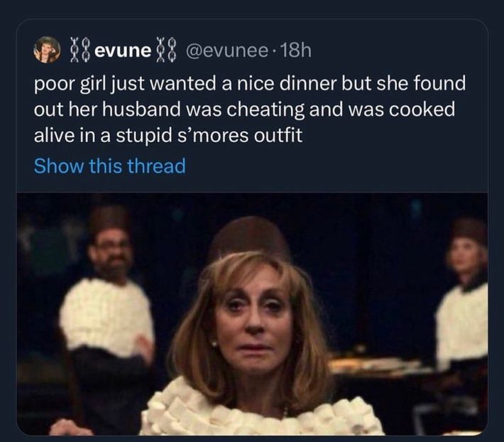The image size is (504, 442).
Task: Click the Show this thread link
Action: coord(109,166)
